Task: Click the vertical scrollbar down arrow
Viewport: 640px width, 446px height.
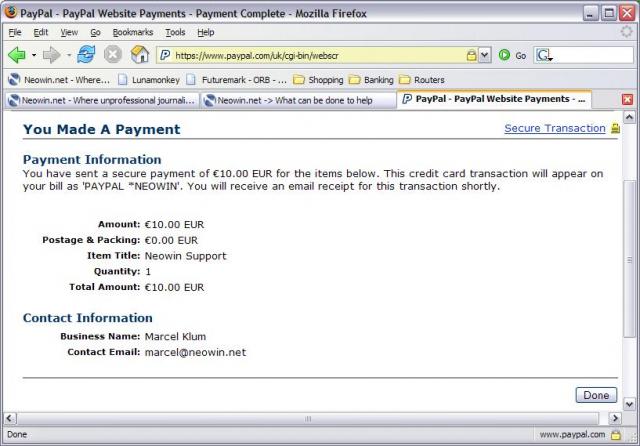Action: [x=629, y=404]
